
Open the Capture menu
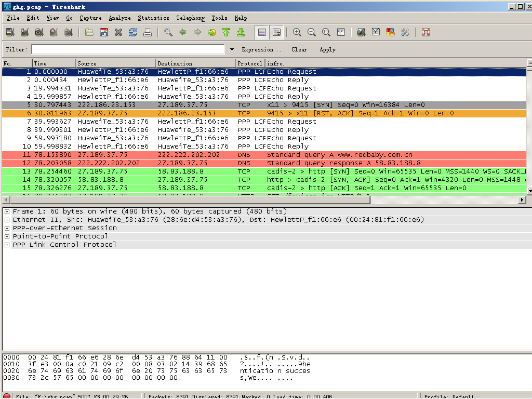click(x=90, y=18)
